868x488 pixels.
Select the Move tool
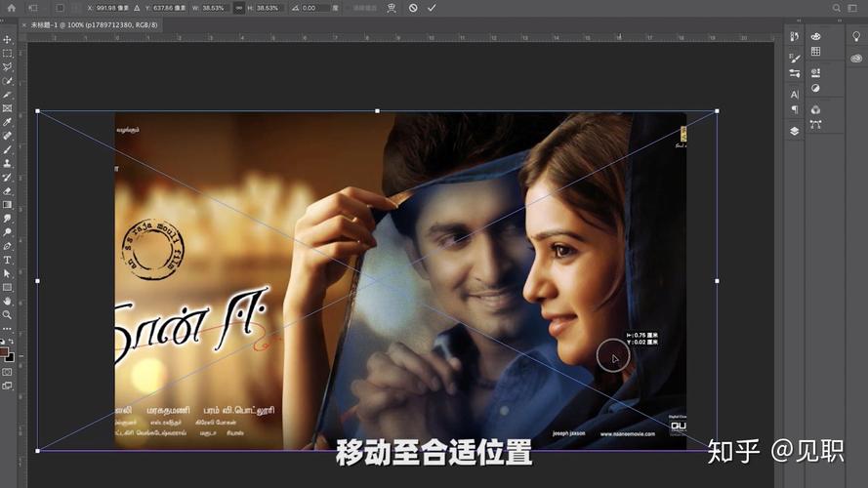(x=7, y=40)
